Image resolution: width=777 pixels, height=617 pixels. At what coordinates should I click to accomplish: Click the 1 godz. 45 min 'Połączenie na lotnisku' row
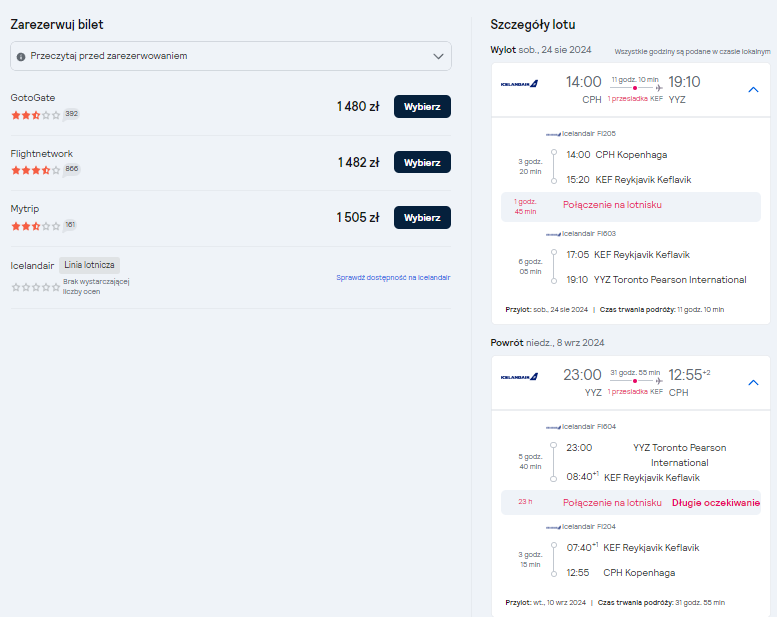point(630,207)
